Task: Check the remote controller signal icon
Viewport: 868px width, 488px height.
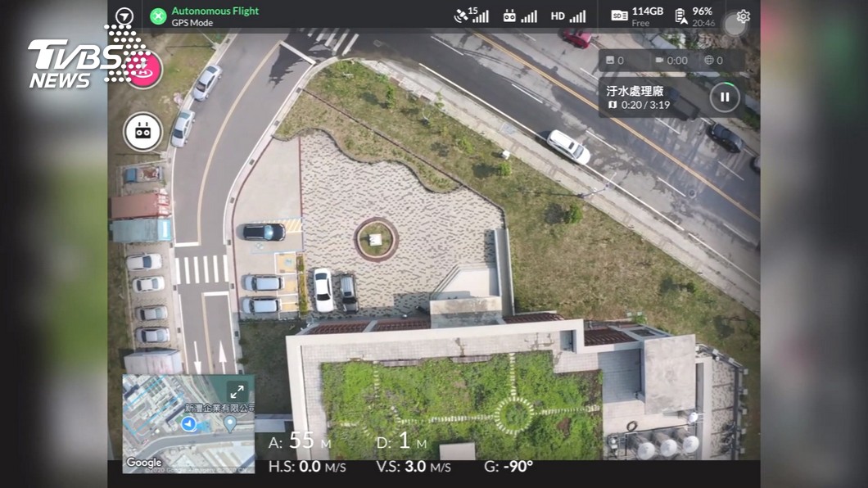Action: point(520,16)
